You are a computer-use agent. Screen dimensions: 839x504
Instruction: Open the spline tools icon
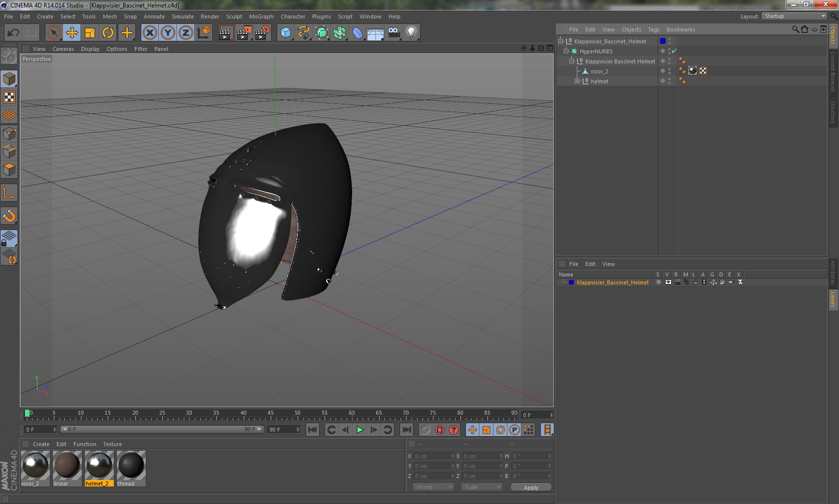(x=304, y=33)
